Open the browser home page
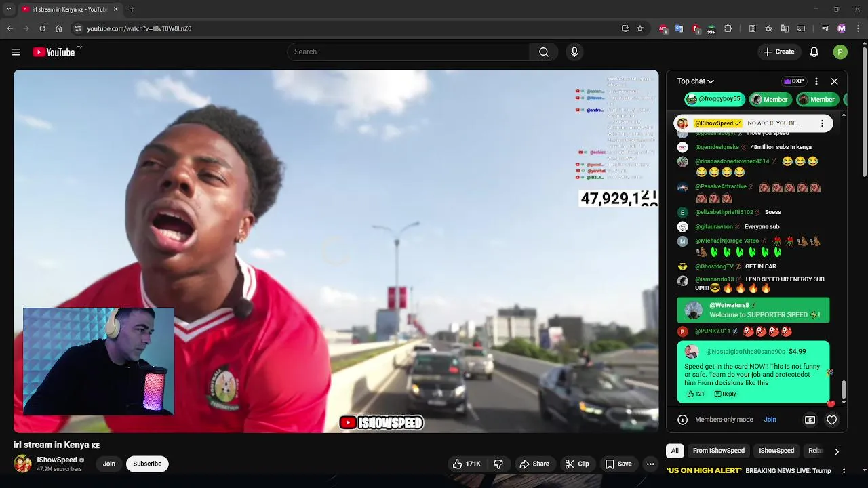The width and height of the screenshot is (868, 488). [x=59, y=28]
